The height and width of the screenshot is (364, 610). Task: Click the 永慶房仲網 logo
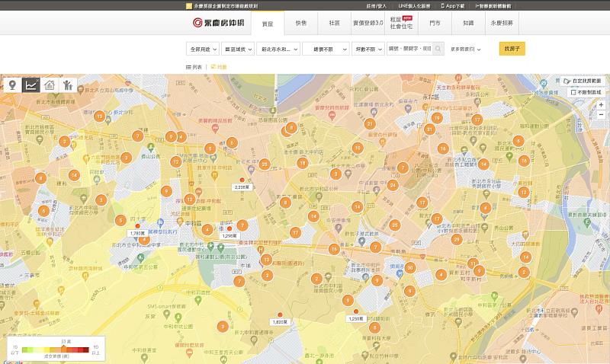(217, 24)
